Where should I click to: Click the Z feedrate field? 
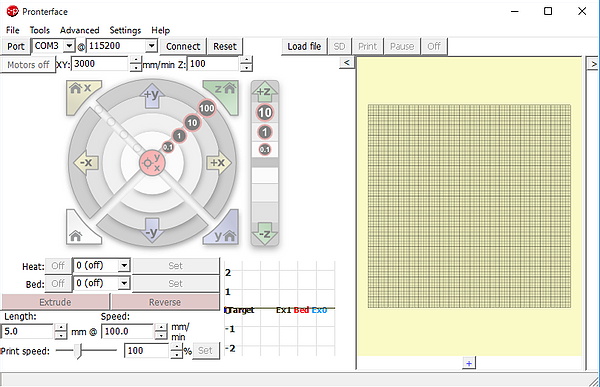click(213, 64)
